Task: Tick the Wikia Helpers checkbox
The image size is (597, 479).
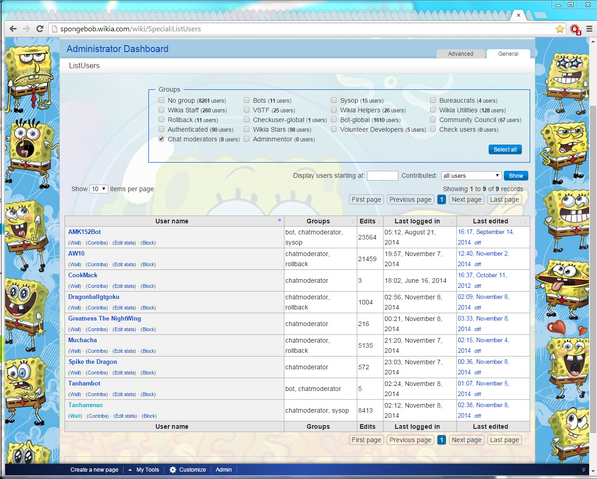Action: click(334, 110)
